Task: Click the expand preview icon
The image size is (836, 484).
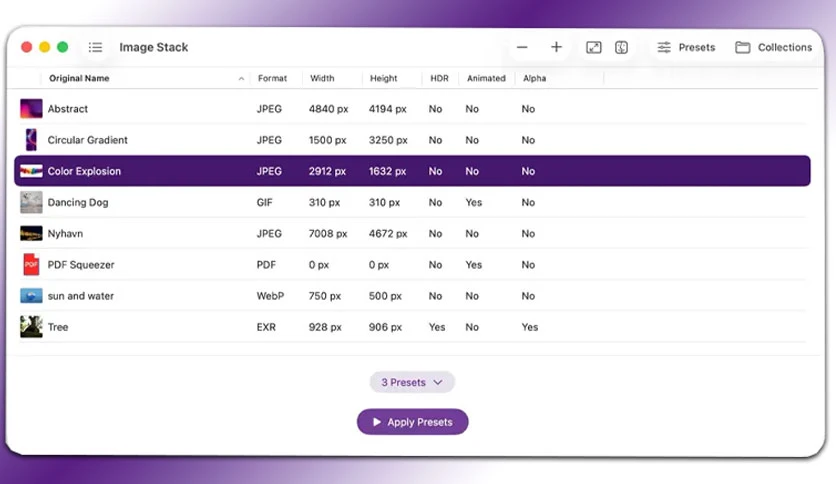Action: click(x=593, y=47)
